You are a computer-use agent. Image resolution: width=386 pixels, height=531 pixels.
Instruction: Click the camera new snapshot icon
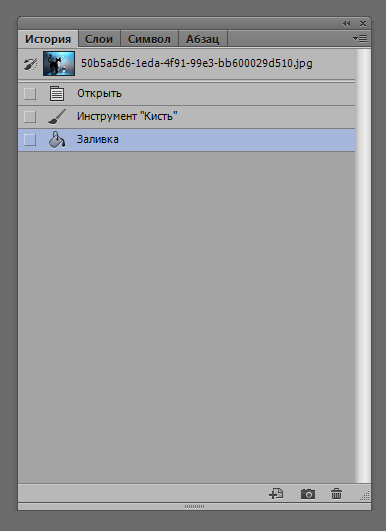click(x=308, y=494)
